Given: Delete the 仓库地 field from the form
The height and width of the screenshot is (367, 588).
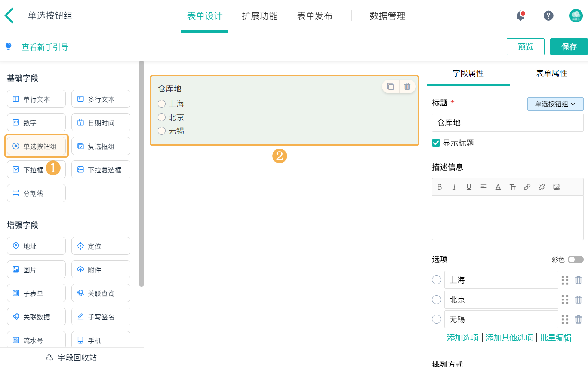Looking at the screenshot, I should 407,86.
